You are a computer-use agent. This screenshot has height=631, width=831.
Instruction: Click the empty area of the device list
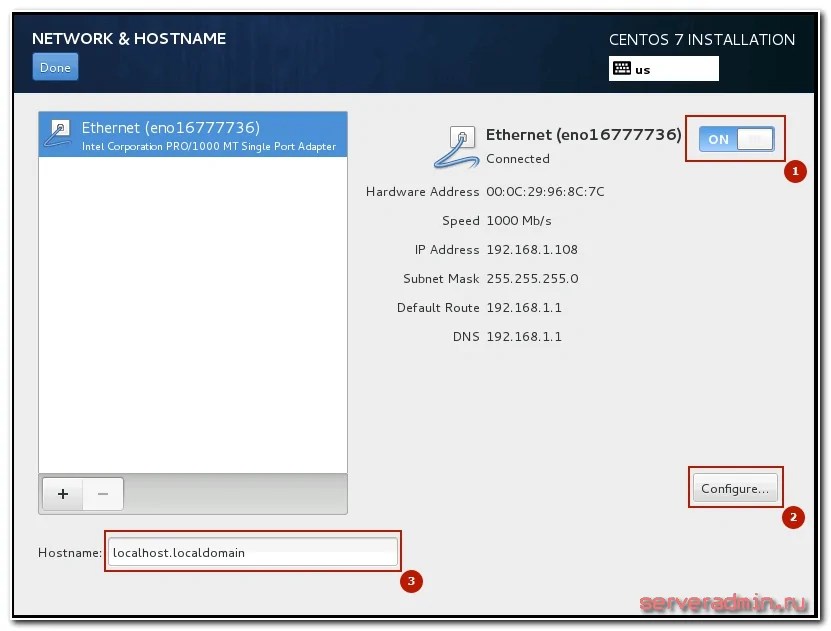click(x=192, y=310)
